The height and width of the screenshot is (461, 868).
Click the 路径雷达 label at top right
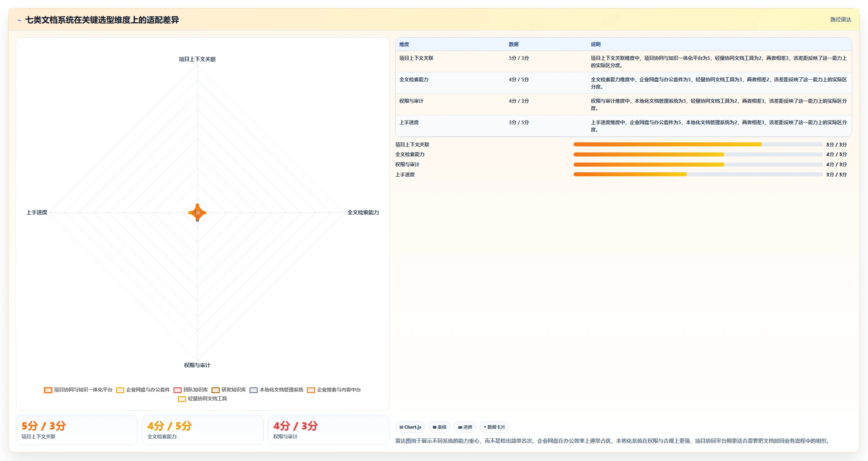tap(840, 19)
